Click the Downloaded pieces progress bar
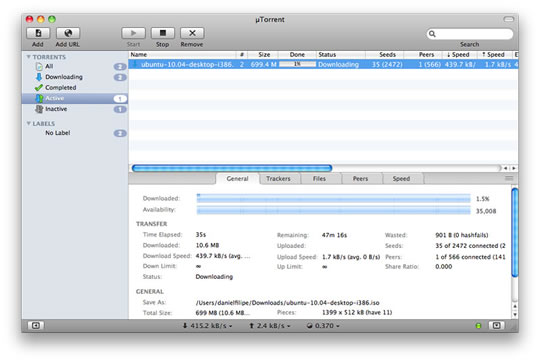 click(x=333, y=198)
